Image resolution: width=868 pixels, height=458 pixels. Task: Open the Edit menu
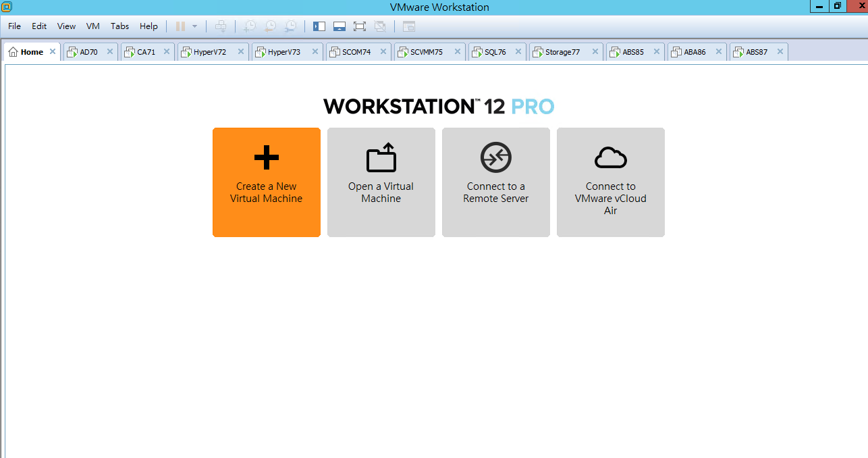pyautogui.click(x=39, y=26)
